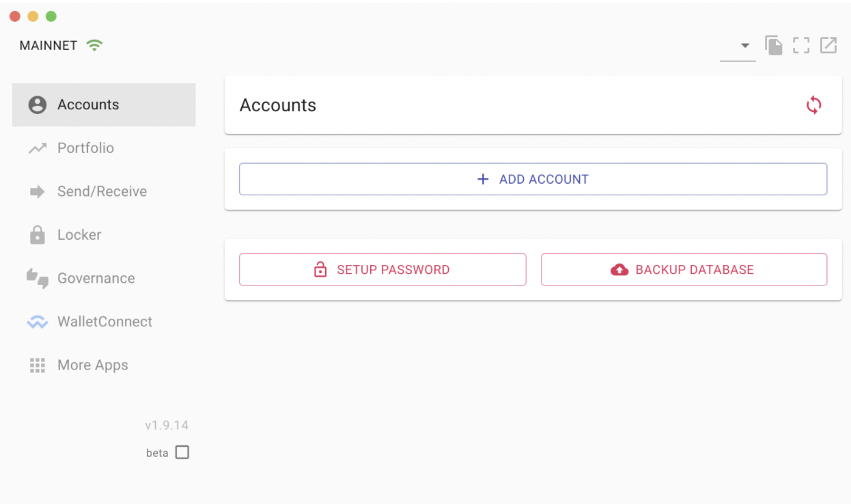Click the MAINNET network label
This screenshot has height=504, width=851.
(x=48, y=46)
